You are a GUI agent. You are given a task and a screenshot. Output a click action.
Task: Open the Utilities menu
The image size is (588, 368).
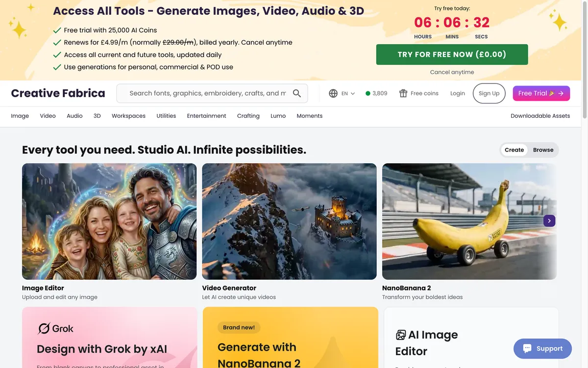166,116
